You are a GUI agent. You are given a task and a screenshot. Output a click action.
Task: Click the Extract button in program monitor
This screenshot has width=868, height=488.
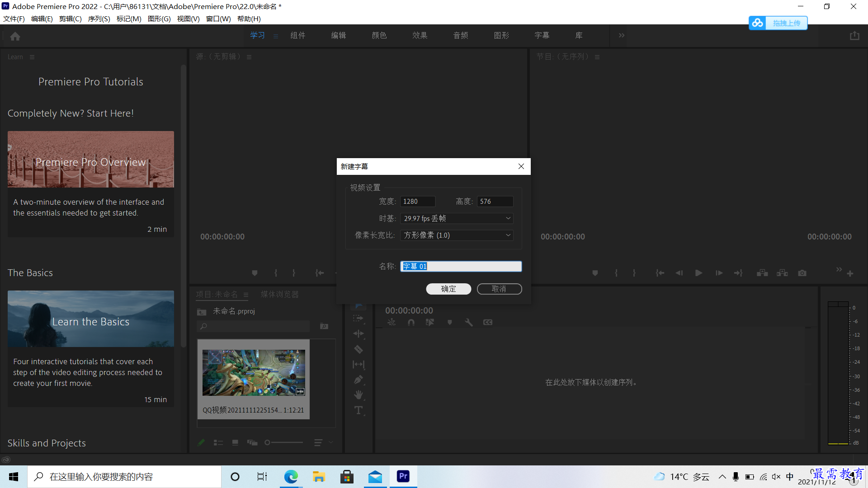782,273
